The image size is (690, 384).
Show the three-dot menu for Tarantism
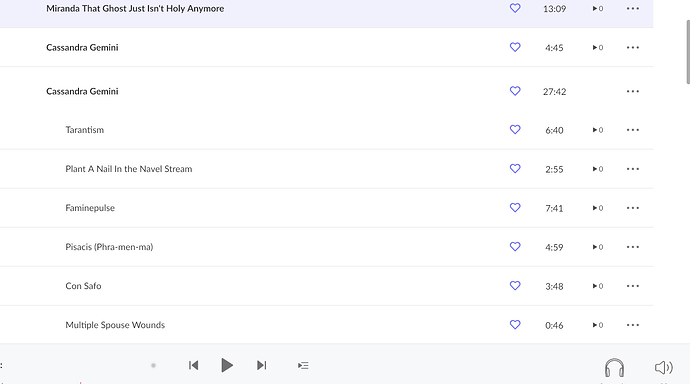633,130
